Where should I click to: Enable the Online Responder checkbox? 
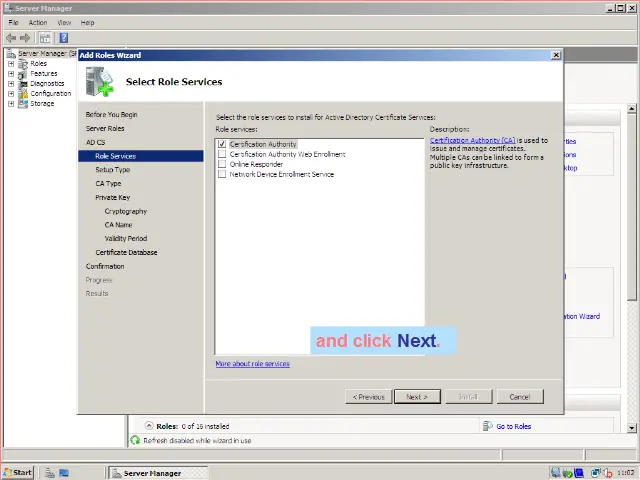(222, 164)
